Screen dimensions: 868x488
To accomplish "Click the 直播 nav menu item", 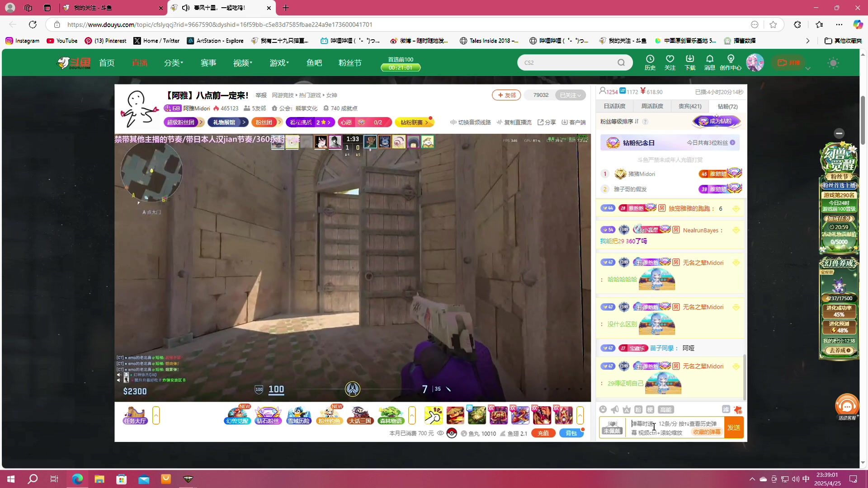I will click(x=140, y=63).
